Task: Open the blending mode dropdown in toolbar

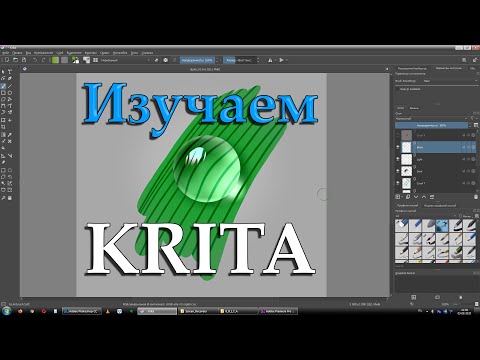Action: pyautogui.click(x=126, y=60)
